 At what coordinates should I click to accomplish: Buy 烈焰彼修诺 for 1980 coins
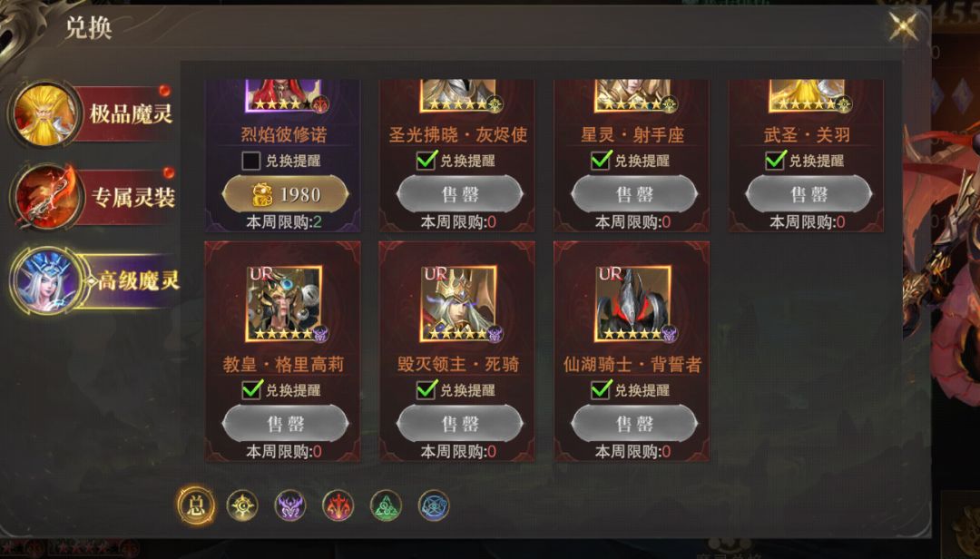(285, 194)
